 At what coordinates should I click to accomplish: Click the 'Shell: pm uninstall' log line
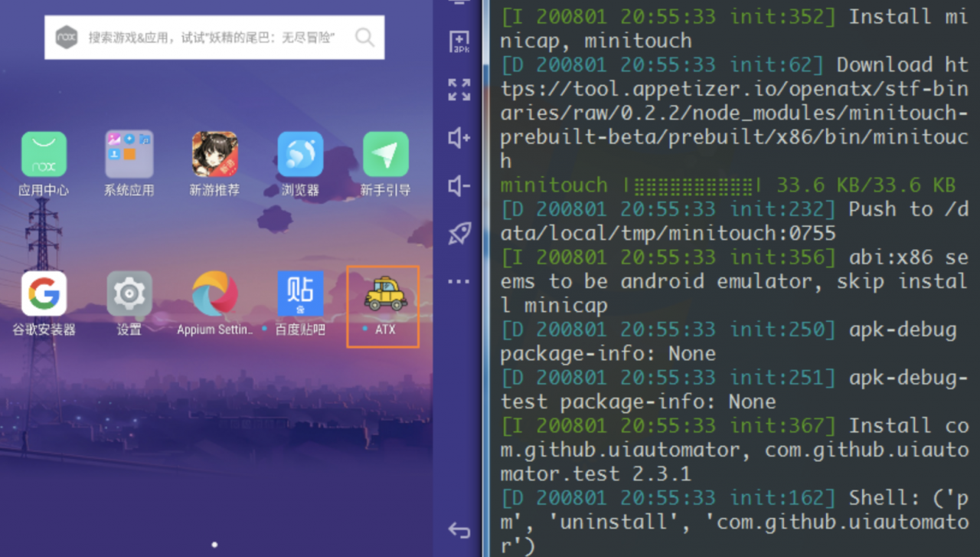point(734,522)
